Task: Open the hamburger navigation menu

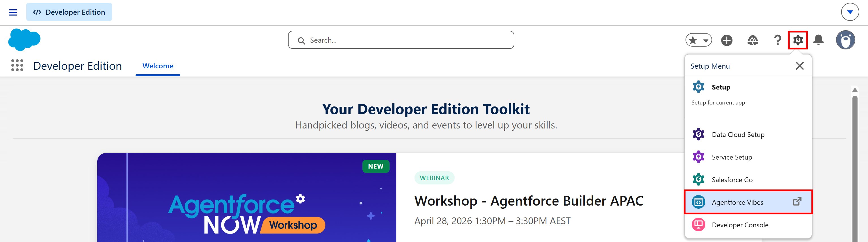Action: [x=13, y=12]
